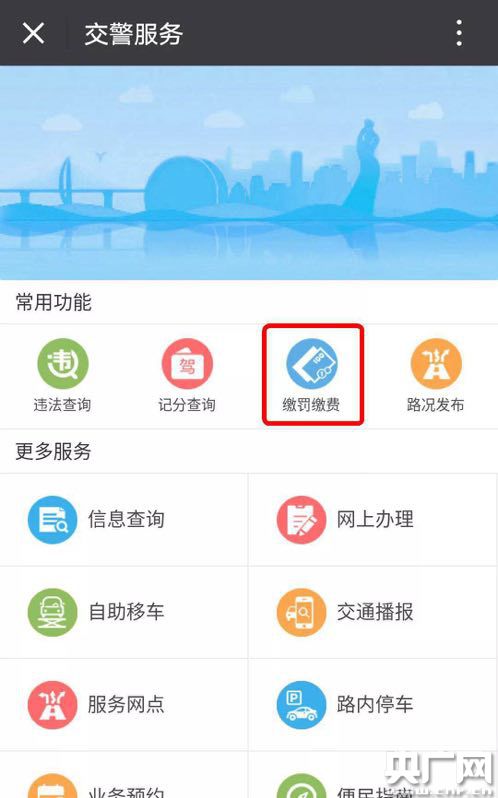Tap the 路内停车 text label
This screenshot has width=498, height=798.
tap(375, 705)
